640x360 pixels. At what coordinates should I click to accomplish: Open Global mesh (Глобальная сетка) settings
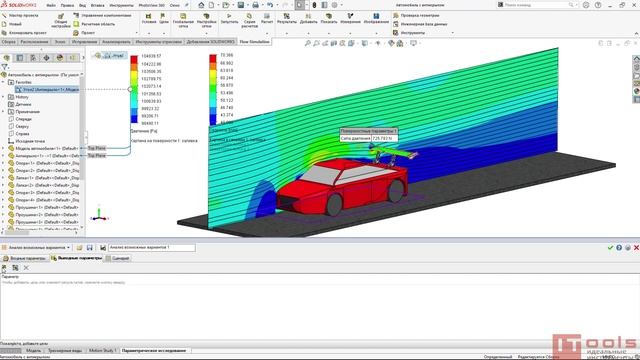click(183, 20)
